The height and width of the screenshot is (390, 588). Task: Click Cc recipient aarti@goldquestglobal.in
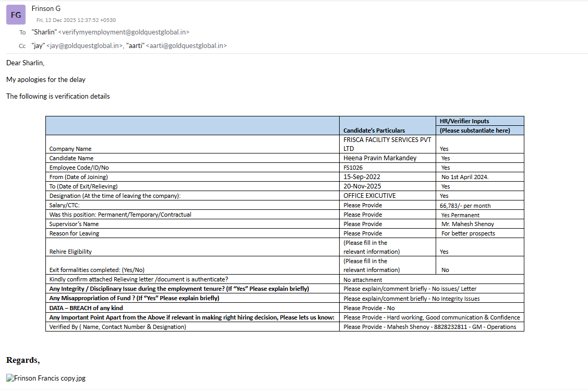tap(186, 46)
